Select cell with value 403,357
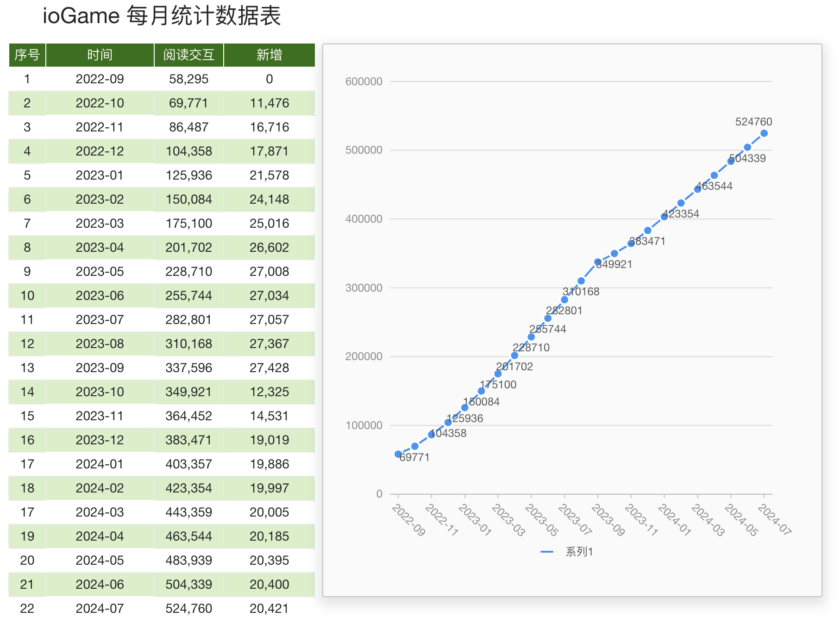 [189, 464]
